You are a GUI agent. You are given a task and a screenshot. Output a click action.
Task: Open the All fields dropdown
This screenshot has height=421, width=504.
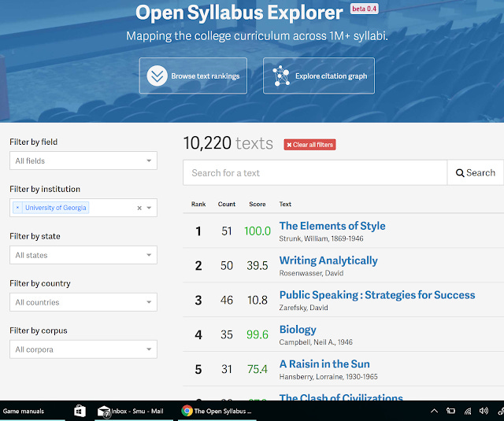coord(83,161)
